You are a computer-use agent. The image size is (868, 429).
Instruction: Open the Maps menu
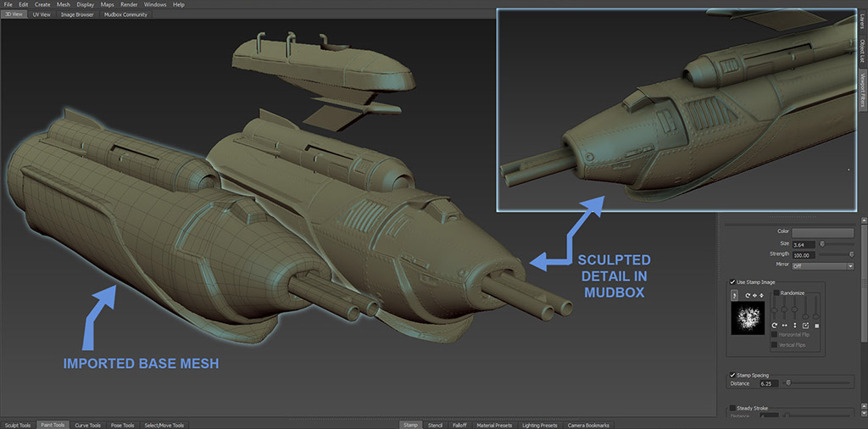point(107,4)
